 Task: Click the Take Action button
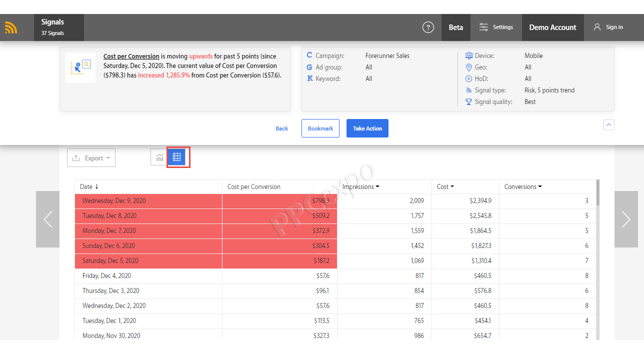(x=367, y=128)
